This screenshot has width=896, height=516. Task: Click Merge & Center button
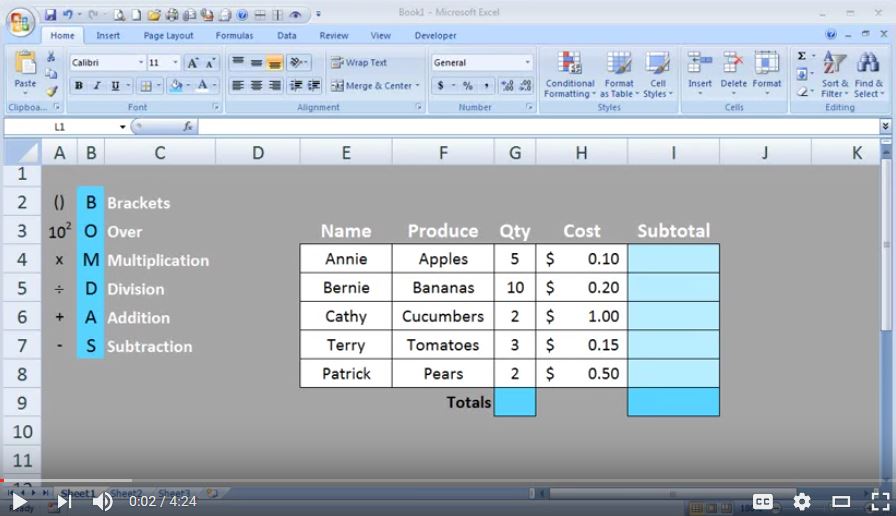point(374,86)
